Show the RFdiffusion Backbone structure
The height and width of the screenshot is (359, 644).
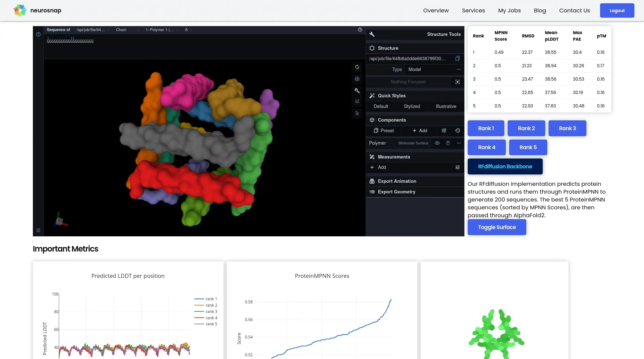pos(505,166)
